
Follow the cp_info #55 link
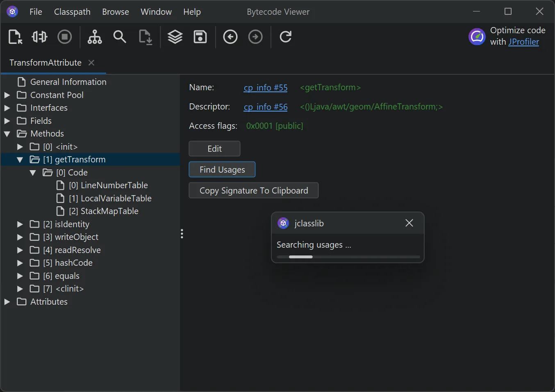click(x=265, y=88)
